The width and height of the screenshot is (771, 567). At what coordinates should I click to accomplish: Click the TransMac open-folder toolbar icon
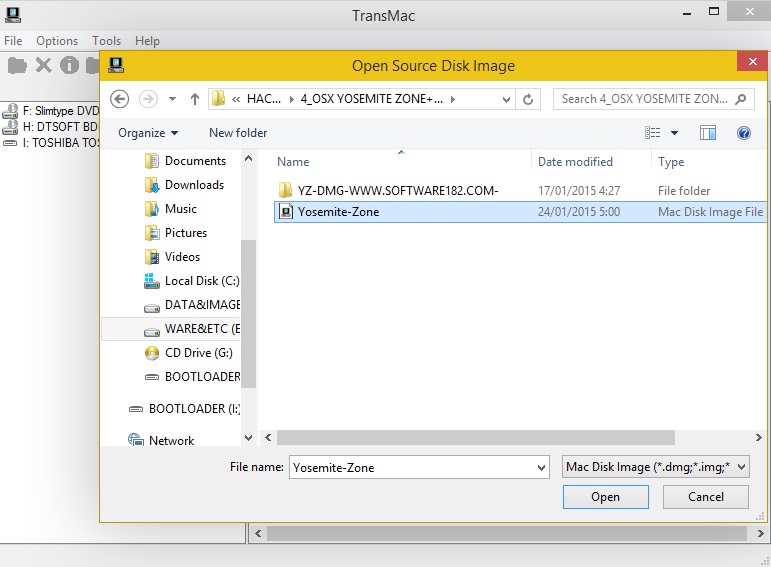[17, 65]
